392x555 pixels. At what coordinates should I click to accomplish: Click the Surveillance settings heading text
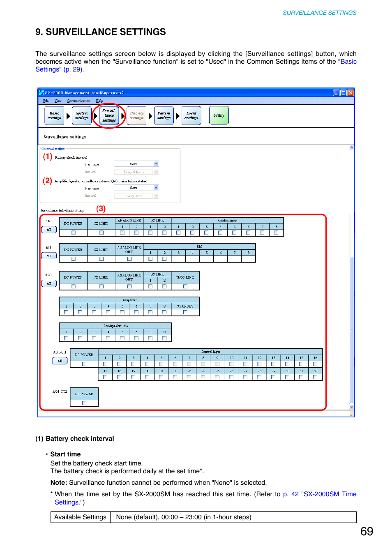(x=65, y=137)
